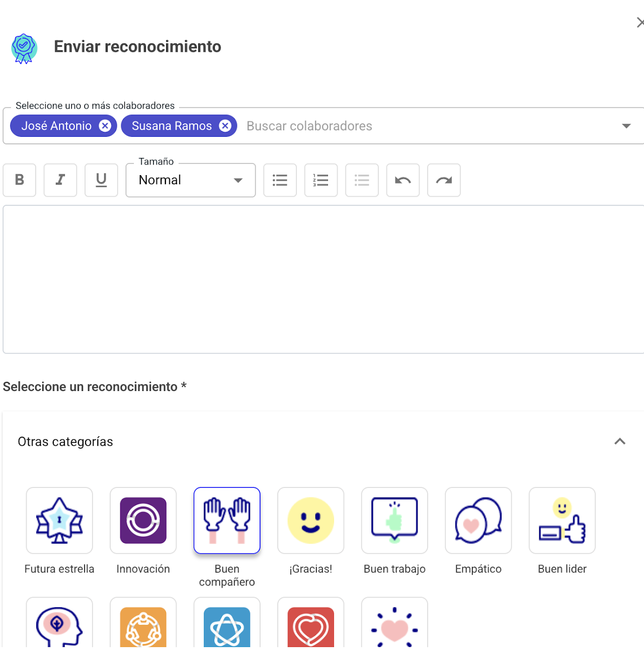
Task: Select the Futura estrella recognition
Action: tap(59, 521)
